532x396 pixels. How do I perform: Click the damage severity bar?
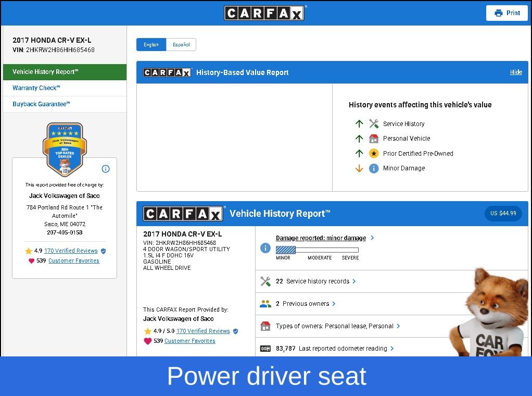tap(317, 250)
